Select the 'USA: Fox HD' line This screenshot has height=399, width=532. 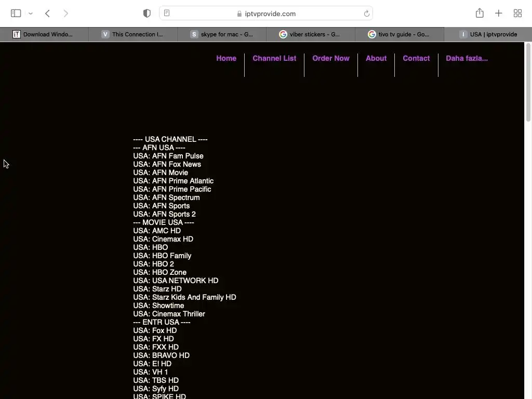[155, 330]
